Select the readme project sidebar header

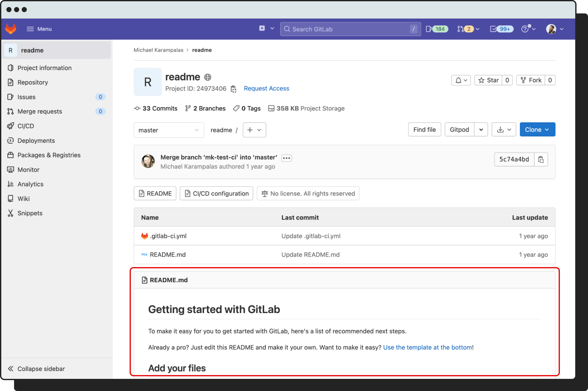(57, 50)
